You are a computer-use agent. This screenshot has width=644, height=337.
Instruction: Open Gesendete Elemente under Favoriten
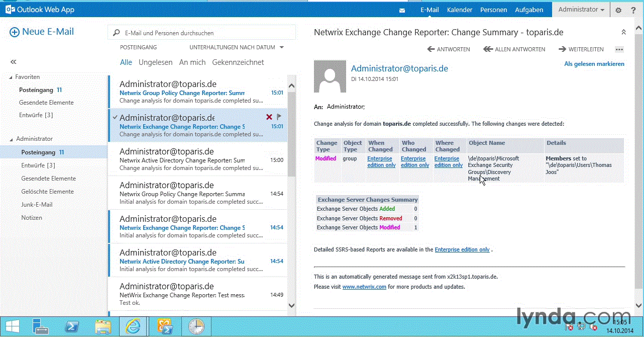(x=46, y=103)
